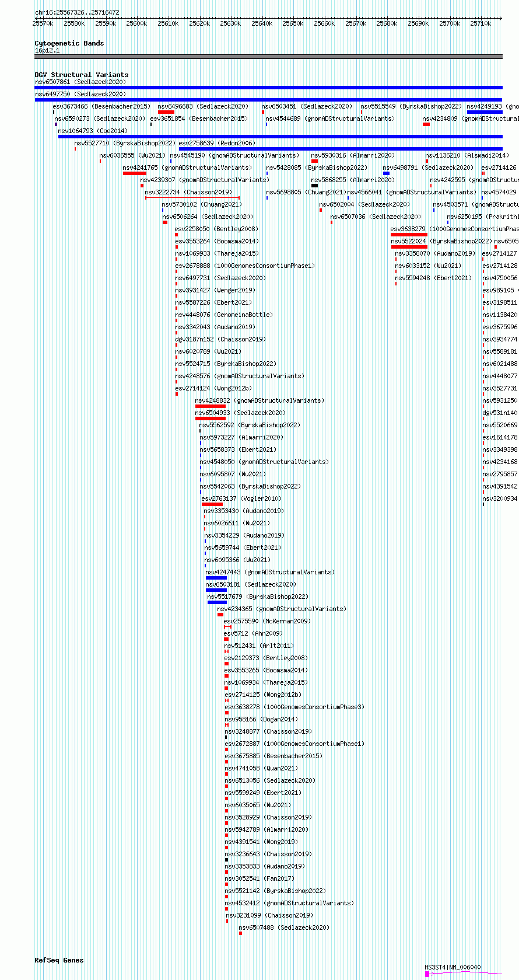Click nsv5698805 (Chuang2021) label
The image size is (519, 980).
pyautogui.click(x=306, y=192)
